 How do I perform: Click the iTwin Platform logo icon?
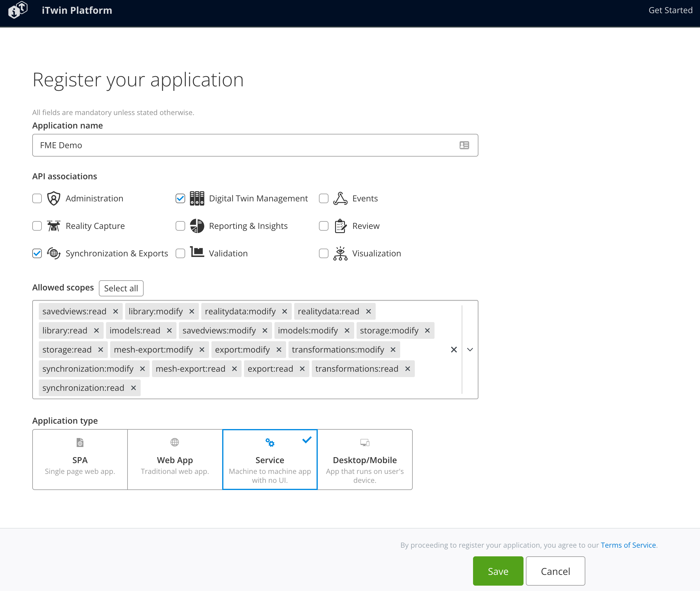[x=18, y=10]
